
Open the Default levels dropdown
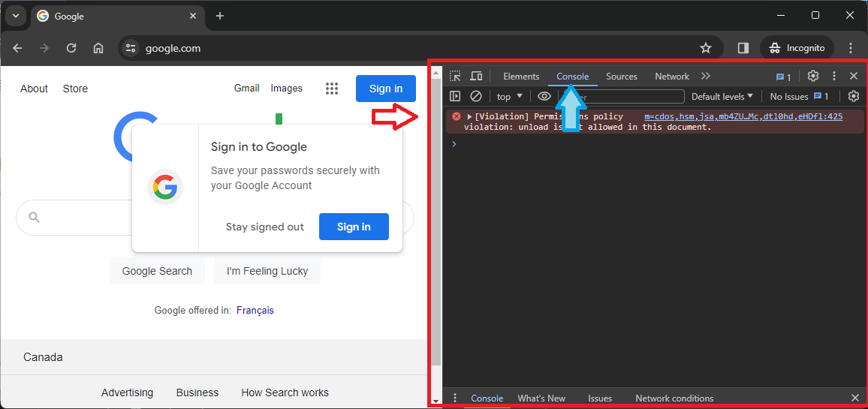(722, 96)
